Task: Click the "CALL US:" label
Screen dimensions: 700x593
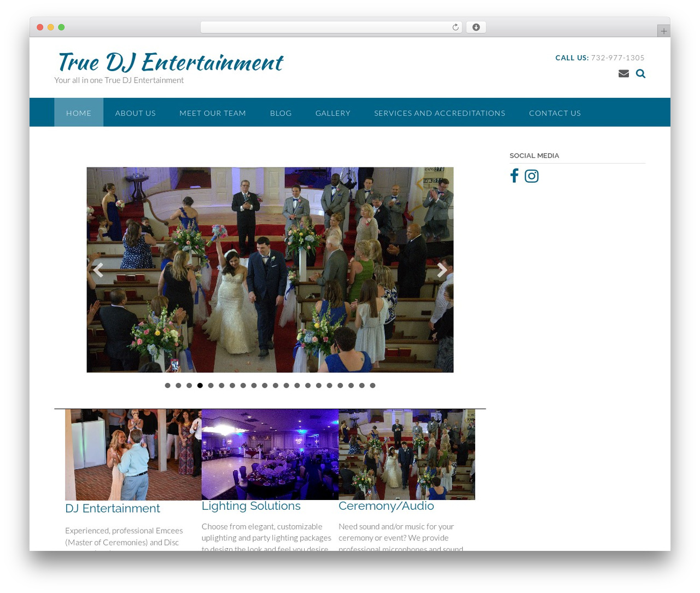Action: [572, 57]
